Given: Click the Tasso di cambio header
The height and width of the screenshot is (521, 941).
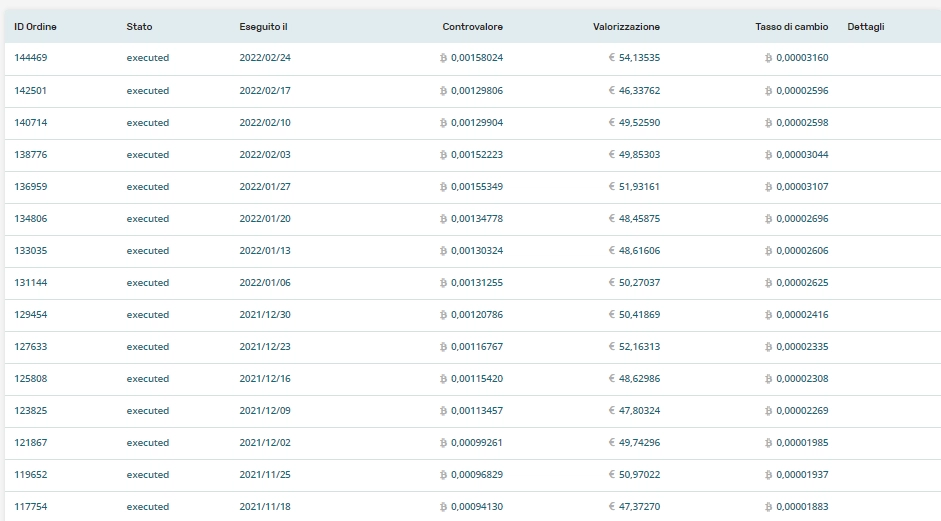Looking at the screenshot, I should point(791,26).
